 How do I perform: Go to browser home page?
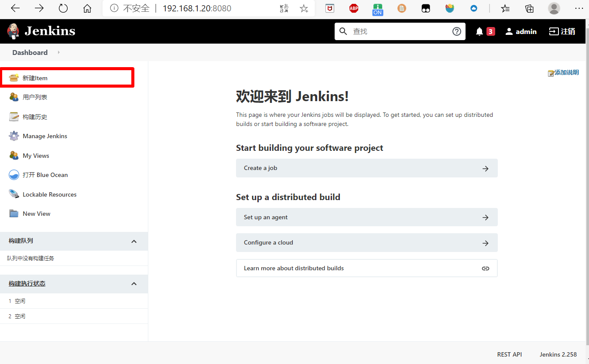tap(87, 8)
